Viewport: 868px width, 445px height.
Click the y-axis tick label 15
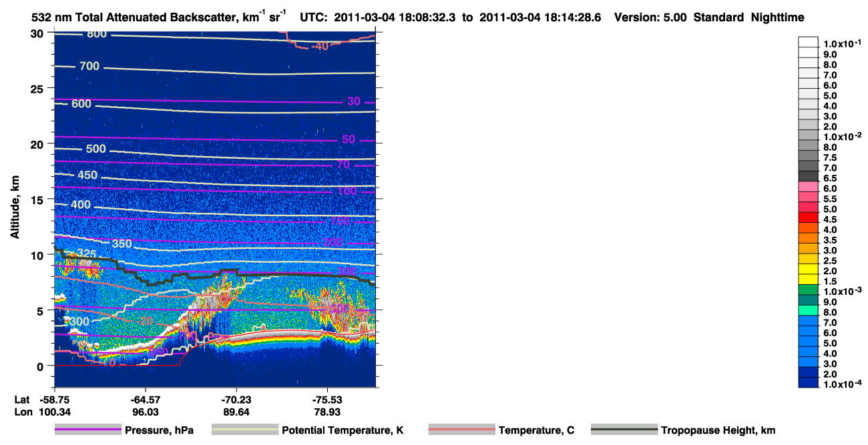[x=37, y=199]
